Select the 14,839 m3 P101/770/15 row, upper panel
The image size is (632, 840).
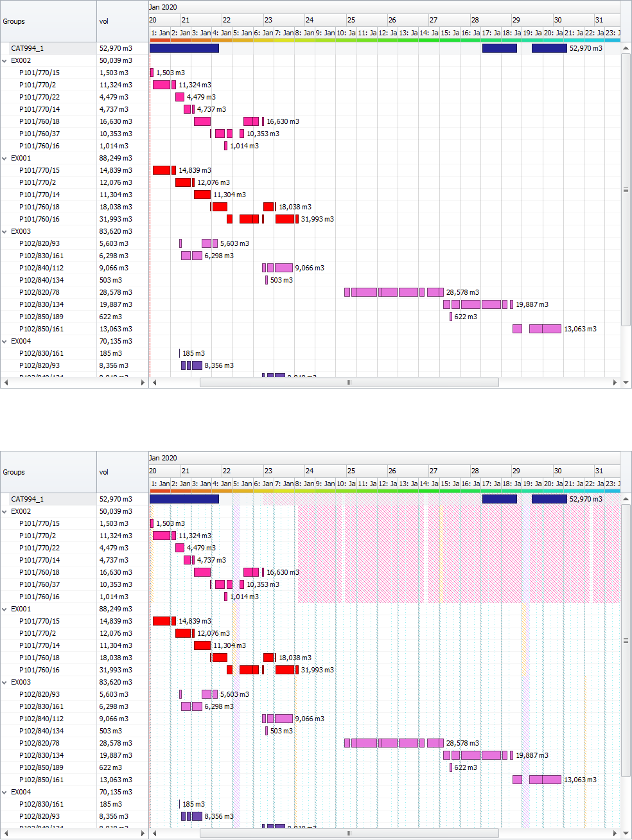[x=74, y=170]
